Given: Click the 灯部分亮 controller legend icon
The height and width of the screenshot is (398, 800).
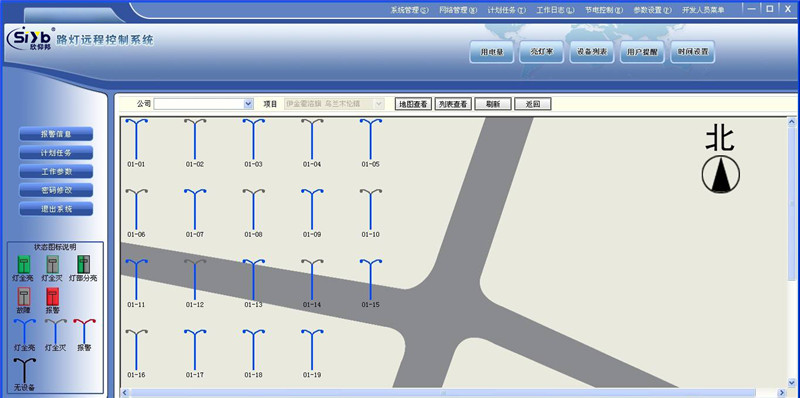Looking at the screenshot, I should [83, 264].
